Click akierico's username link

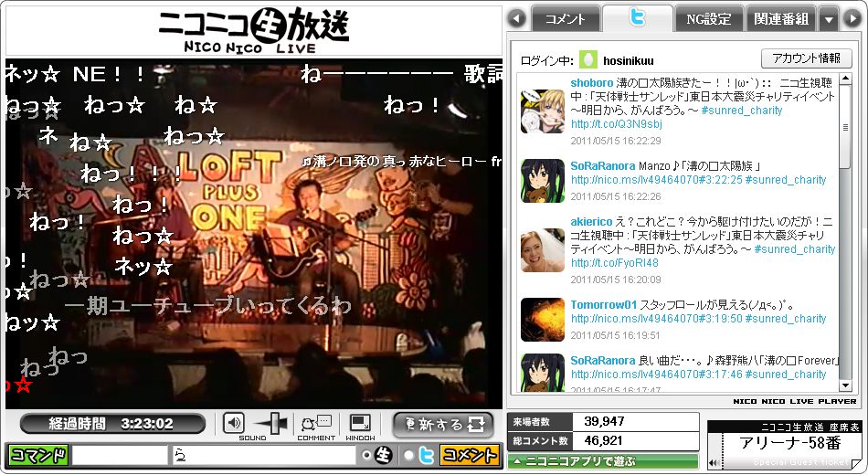point(591,222)
